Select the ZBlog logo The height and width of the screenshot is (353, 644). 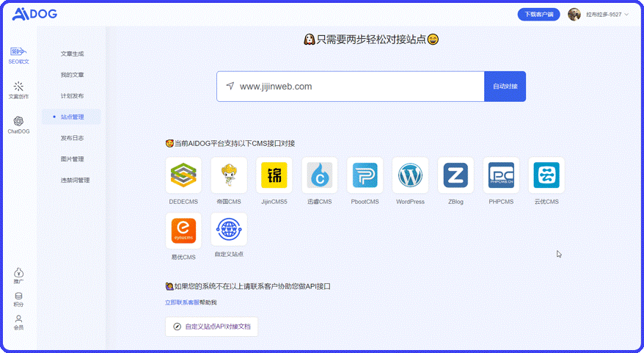pos(456,175)
